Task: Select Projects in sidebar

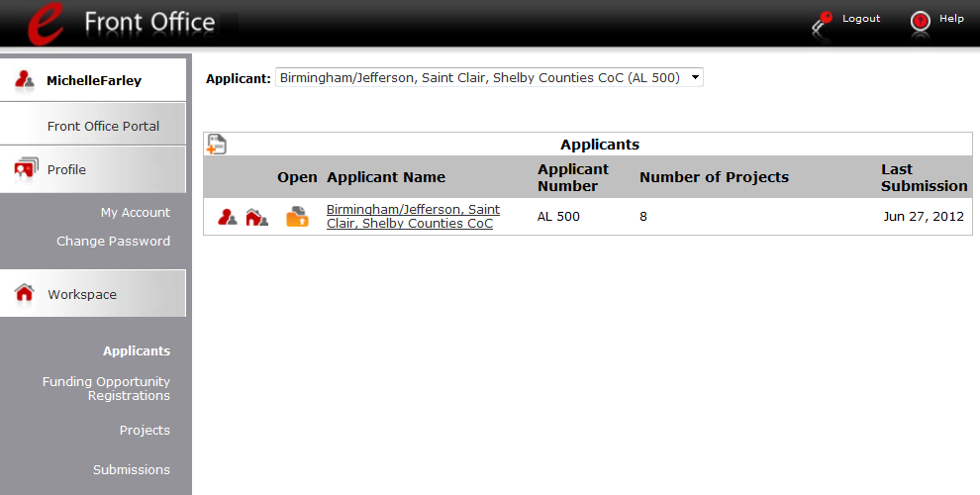Action: click(x=145, y=431)
